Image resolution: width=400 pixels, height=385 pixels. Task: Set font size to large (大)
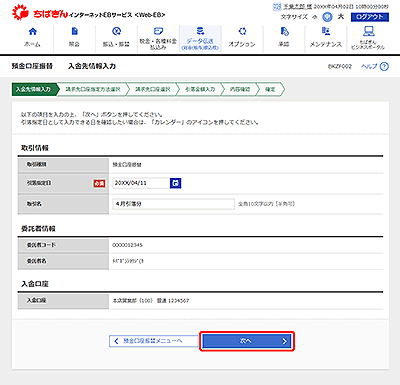pos(341,16)
